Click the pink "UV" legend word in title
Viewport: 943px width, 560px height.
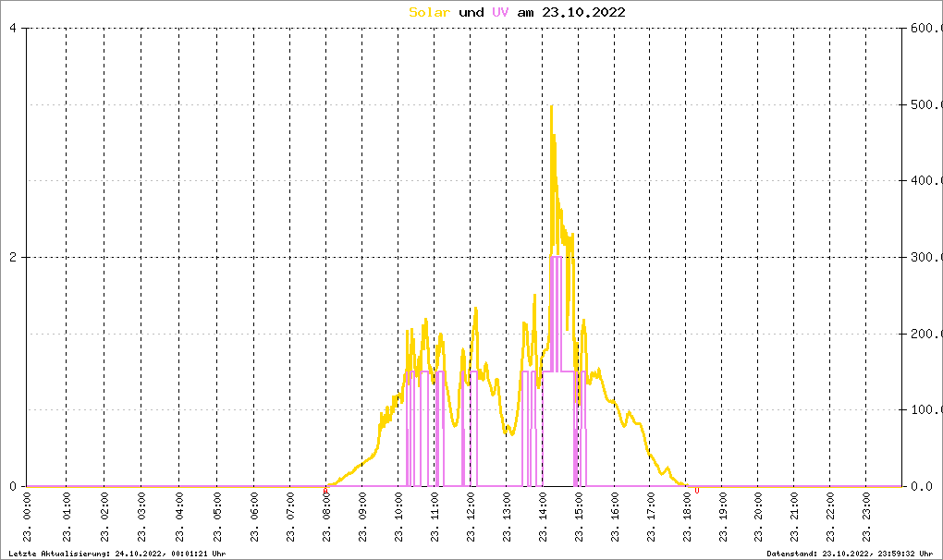coord(500,12)
